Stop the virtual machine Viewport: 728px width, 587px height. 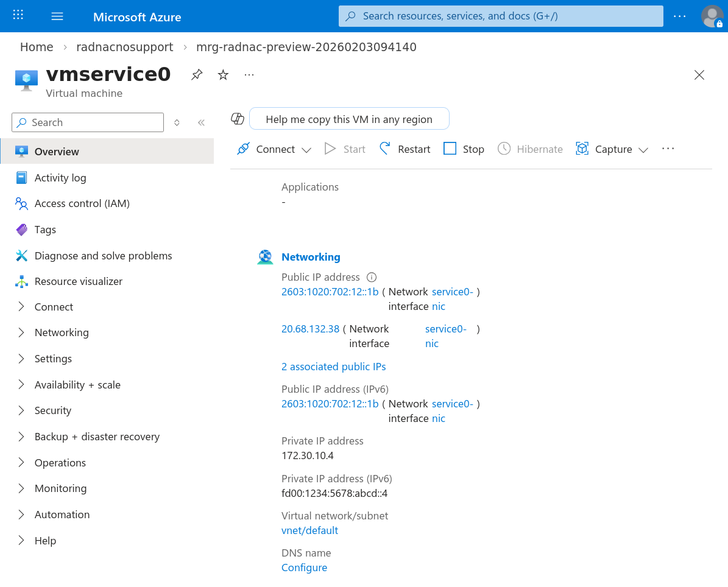464,149
